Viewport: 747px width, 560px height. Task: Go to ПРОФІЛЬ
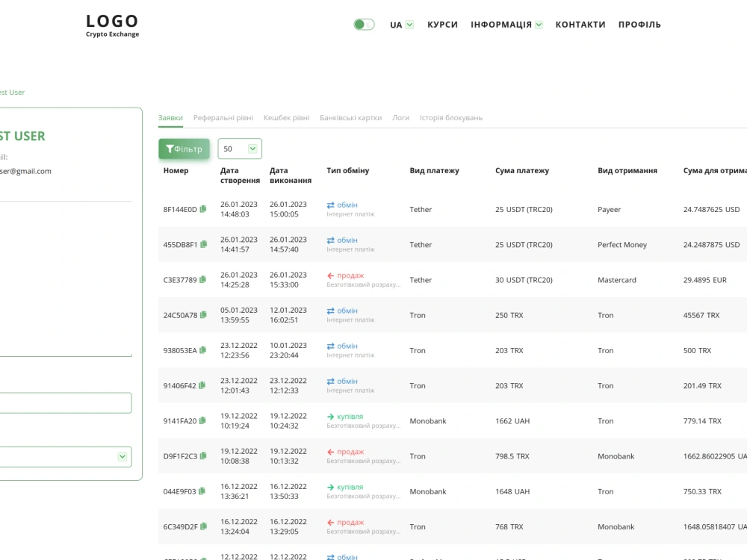pyautogui.click(x=640, y=25)
